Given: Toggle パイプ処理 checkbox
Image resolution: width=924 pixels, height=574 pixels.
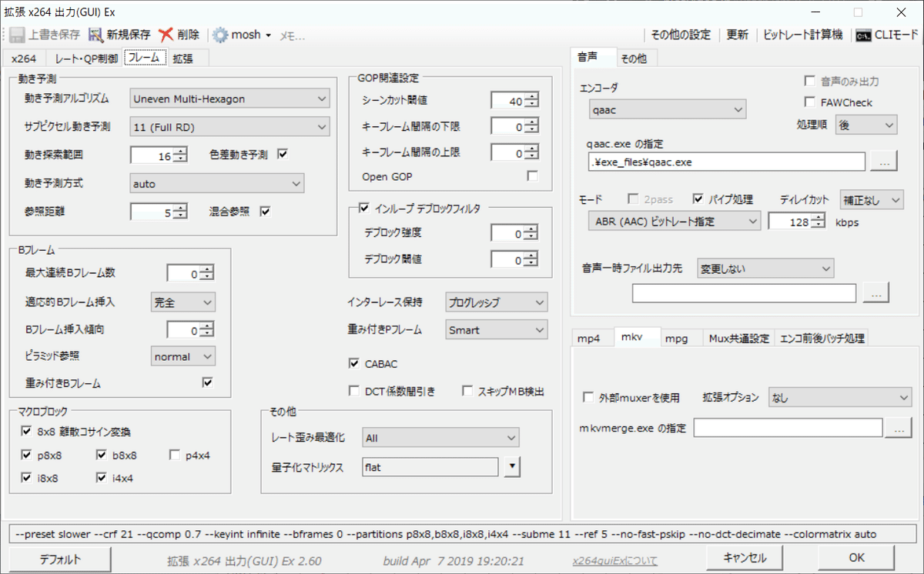Looking at the screenshot, I should tap(698, 199).
